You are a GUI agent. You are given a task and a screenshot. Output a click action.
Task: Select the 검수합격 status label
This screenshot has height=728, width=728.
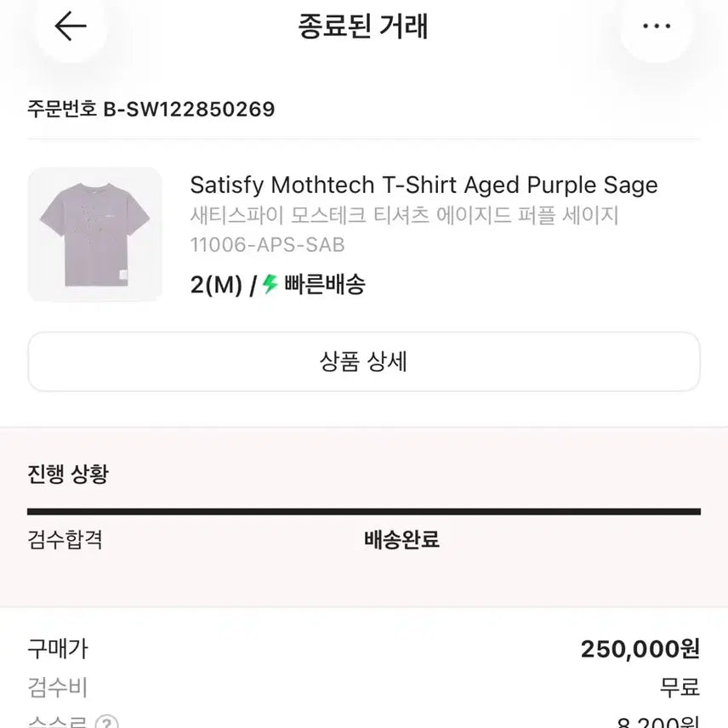[65, 539]
